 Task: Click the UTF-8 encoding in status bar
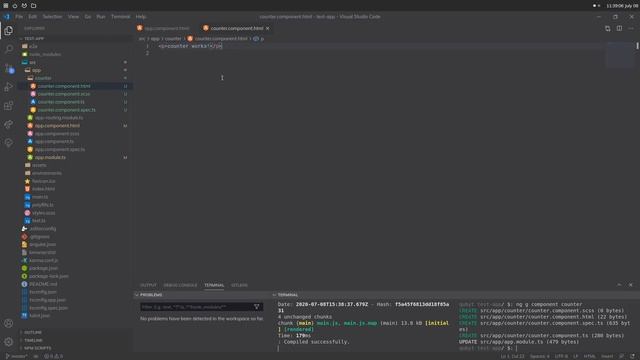pos(561,356)
